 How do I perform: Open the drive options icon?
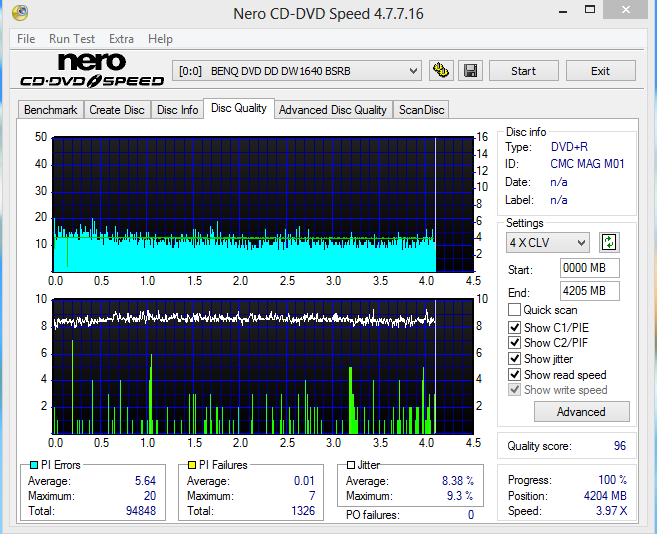click(x=441, y=70)
